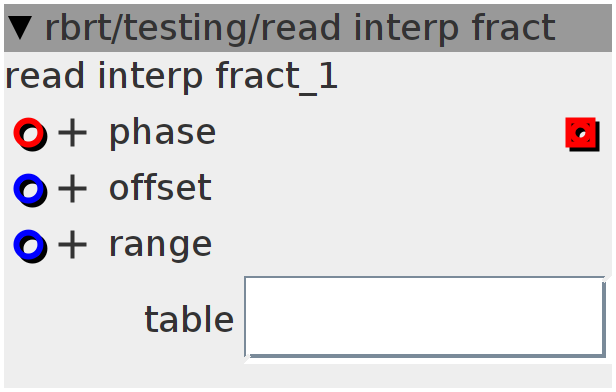Click blank strip beneath the table field

[x=308, y=376]
